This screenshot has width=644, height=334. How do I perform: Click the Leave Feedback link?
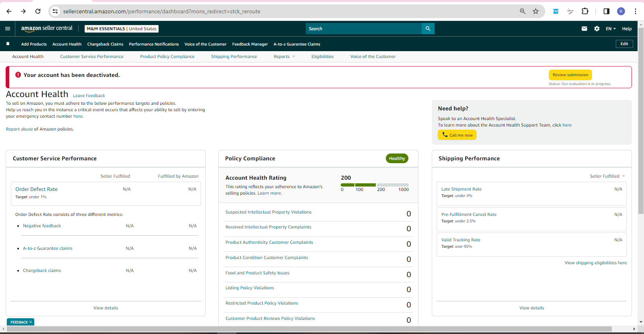[89, 95]
